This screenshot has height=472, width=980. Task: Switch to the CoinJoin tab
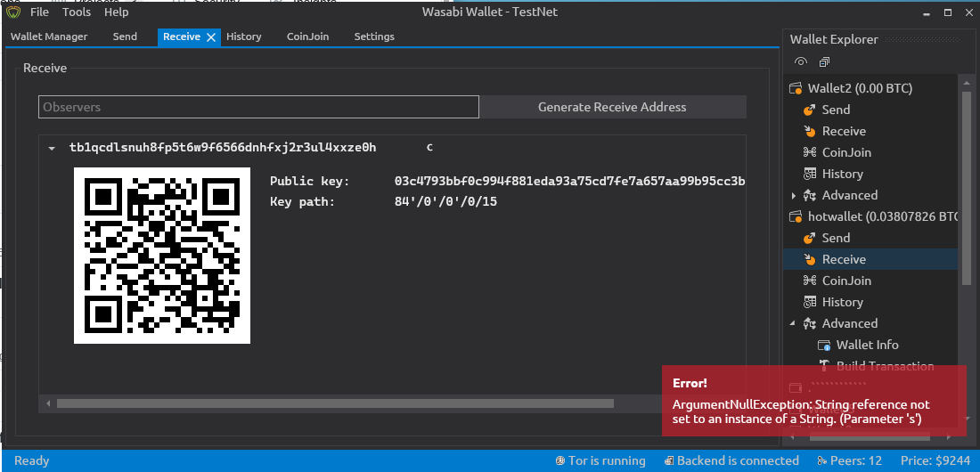[307, 37]
